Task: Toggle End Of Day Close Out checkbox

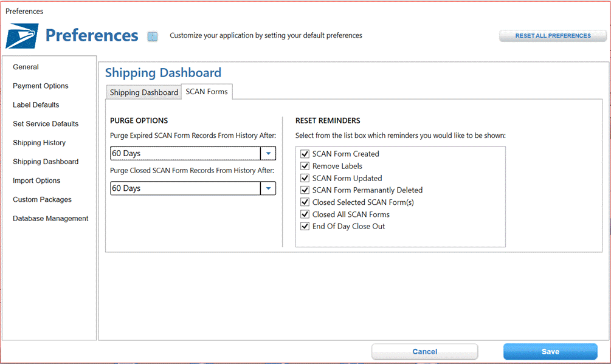Action: point(305,226)
